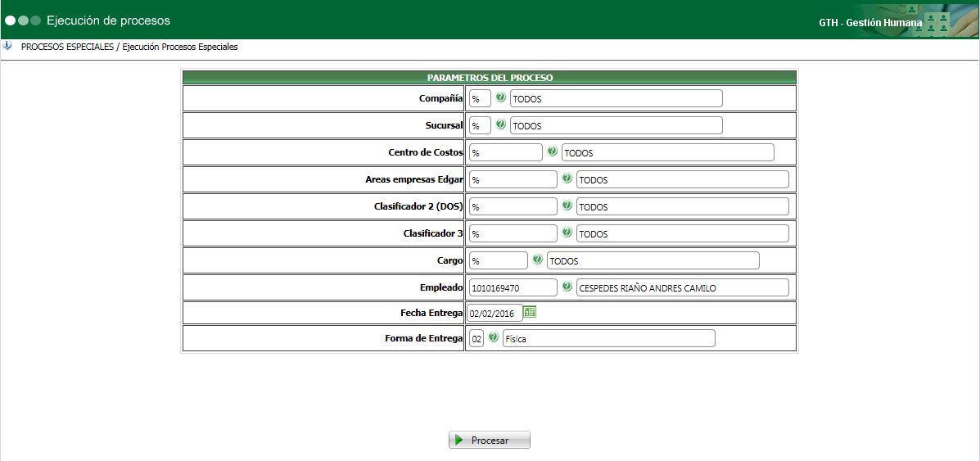
Task: Open lookup icon for Areas empresas Edgar
Action: pyautogui.click(x=567, y=179)
